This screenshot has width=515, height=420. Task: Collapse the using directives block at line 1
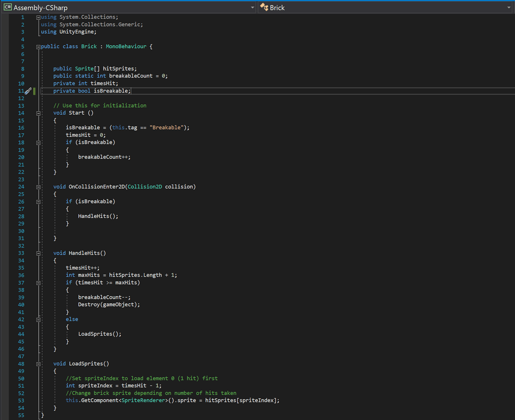click(x=38, y=18)
